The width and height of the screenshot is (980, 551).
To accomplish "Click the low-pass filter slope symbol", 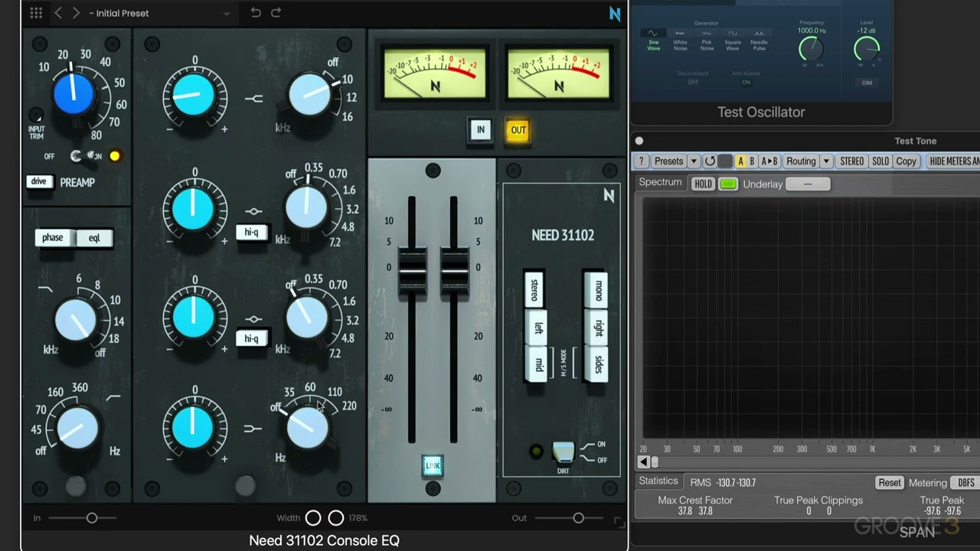I will (45, 290).
